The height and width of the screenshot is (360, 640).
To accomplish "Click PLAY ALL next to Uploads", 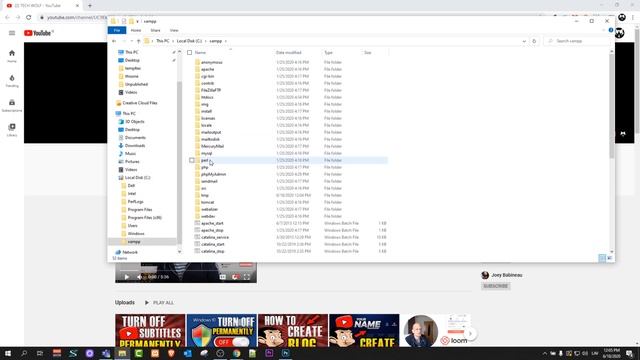I will pos(159,303).
